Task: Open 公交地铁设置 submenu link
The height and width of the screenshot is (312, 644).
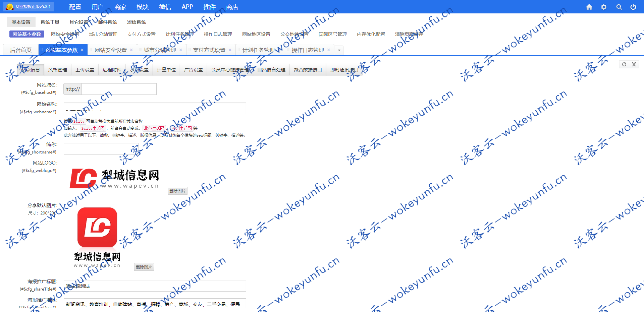Action: tap(294, 34)
